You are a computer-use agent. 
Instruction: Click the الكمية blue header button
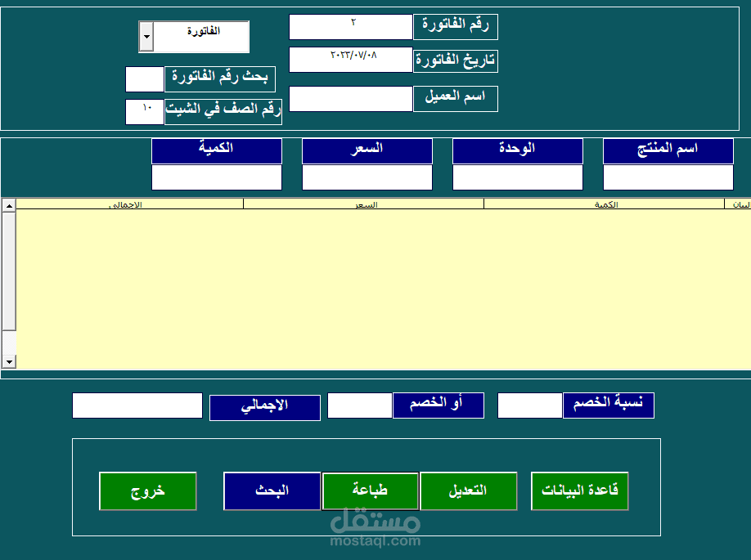[217, 151]
